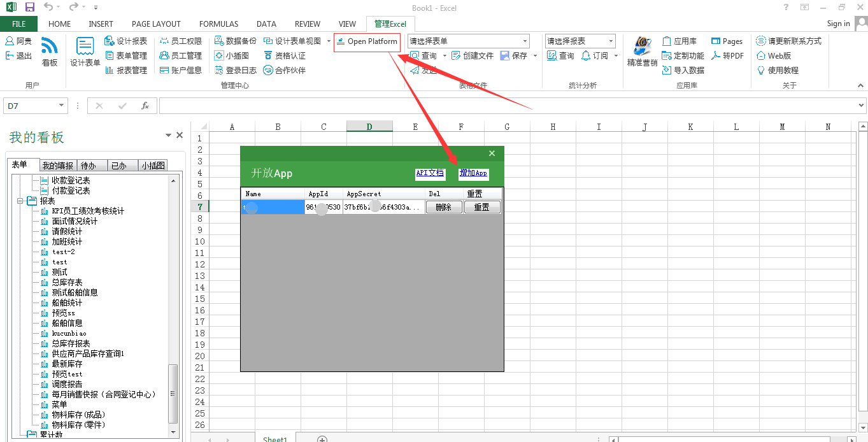Screen dimensions: 868x442
Task: Switch to the 我的填报 panel tab
Action: tap(58, 166)
